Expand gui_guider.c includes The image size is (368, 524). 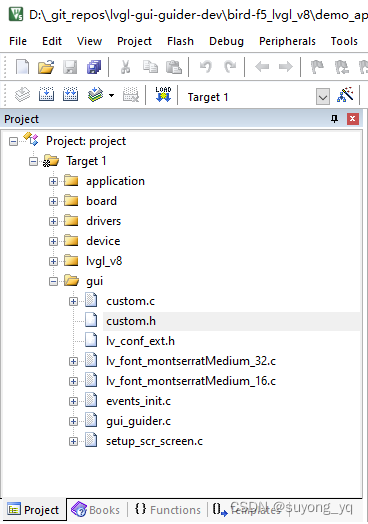tap(73, 422)
